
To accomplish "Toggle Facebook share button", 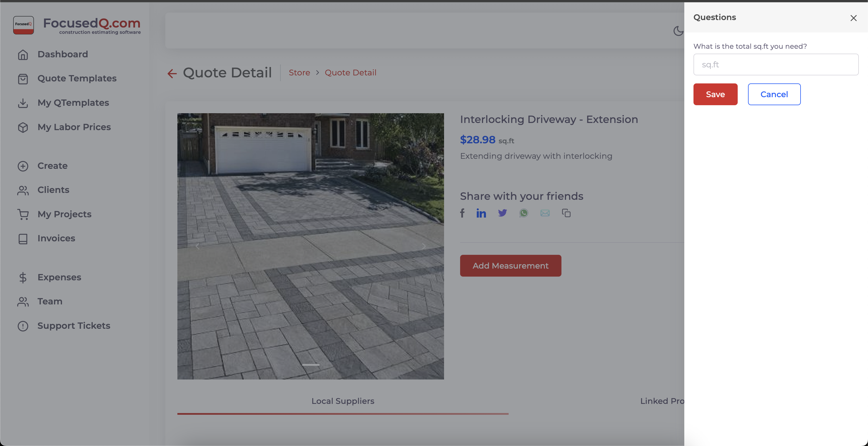I will (462, 213).
